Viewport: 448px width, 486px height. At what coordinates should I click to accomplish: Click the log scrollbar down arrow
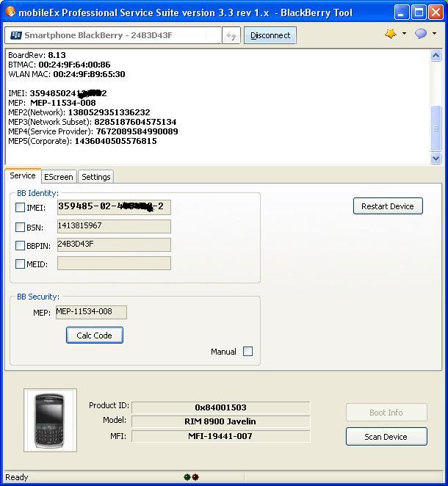point(436,158)
